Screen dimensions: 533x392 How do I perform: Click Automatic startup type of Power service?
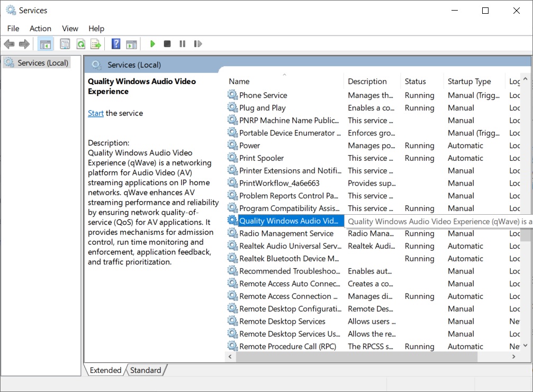click(x=465, y=145)
